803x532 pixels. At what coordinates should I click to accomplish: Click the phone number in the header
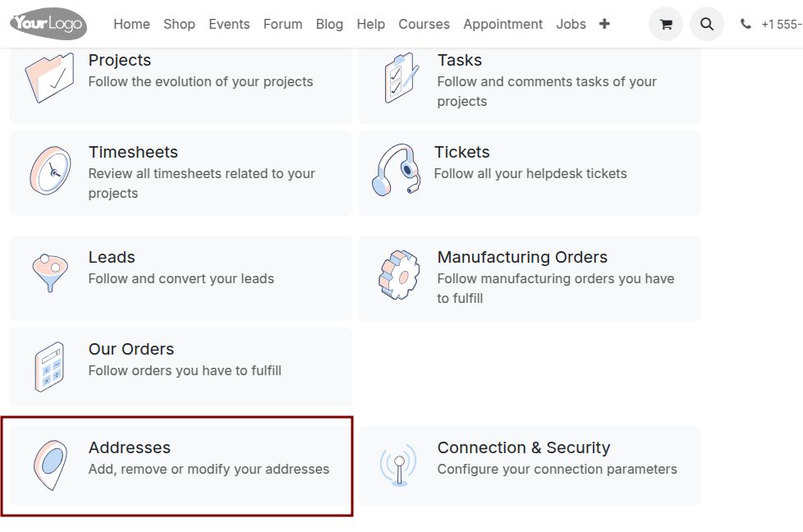pyautogui.click(x=782, y=24)
